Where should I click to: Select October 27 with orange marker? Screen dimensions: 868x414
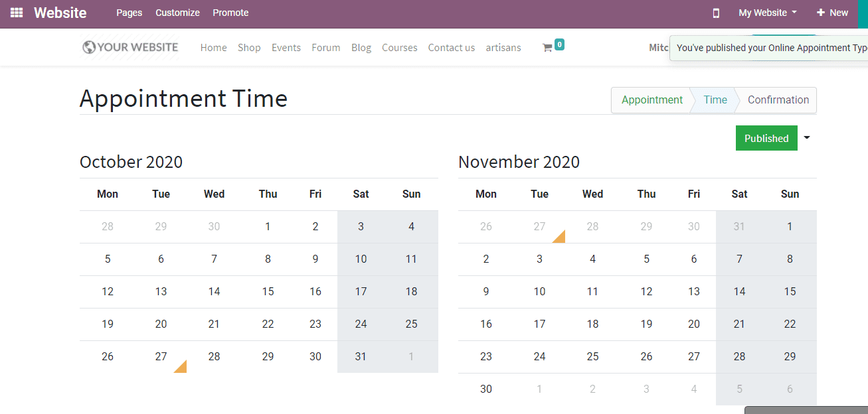161,356
